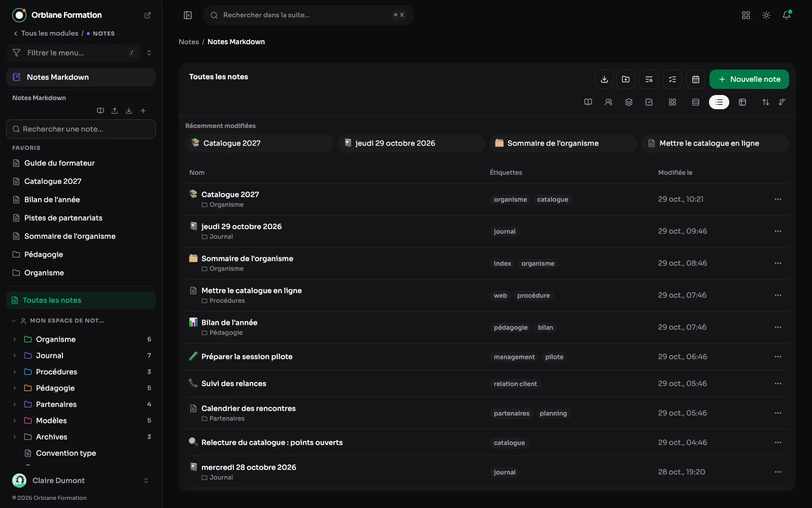The image size is (812, 508).
Task: Click the sidebar import download icon
Action: pyautogui.click(x=129, y=111)
